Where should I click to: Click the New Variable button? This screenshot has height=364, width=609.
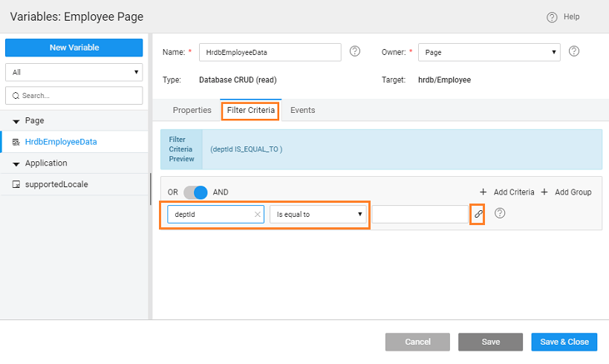click(74, 48)
